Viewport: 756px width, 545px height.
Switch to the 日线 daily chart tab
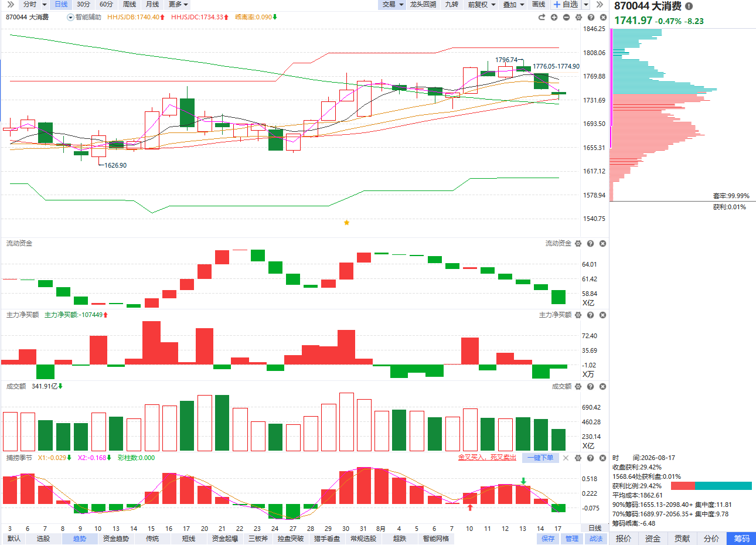61,5
